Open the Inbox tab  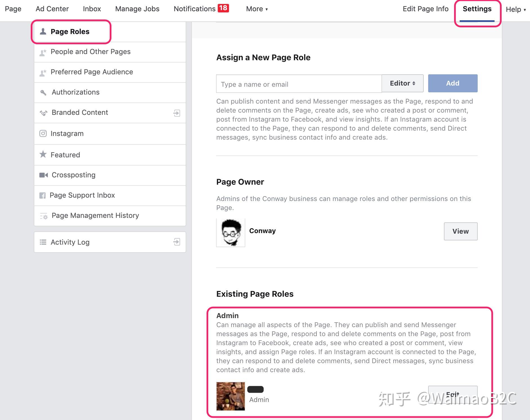(92, 9)
